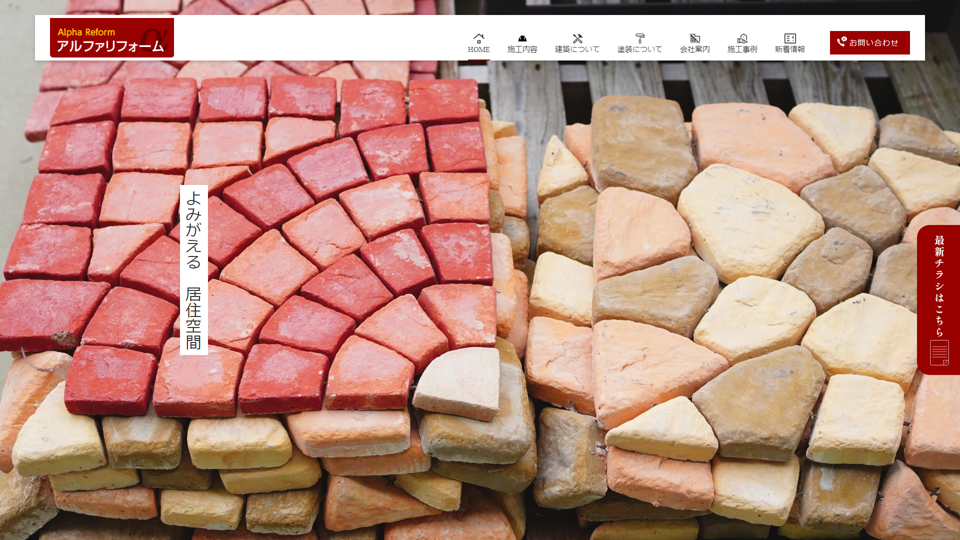Click the news icon above 新着情報
This screenshot has width=960, height=540.
790,38
